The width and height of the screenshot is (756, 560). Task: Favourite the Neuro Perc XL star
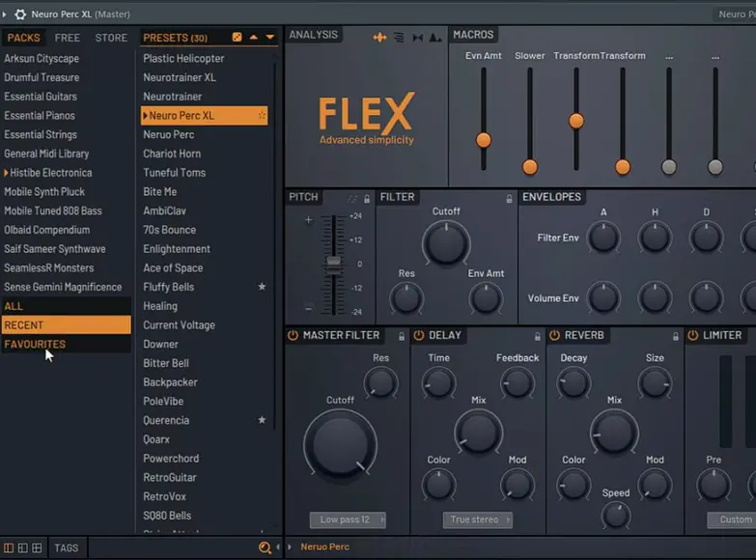(x=262, y=116)
